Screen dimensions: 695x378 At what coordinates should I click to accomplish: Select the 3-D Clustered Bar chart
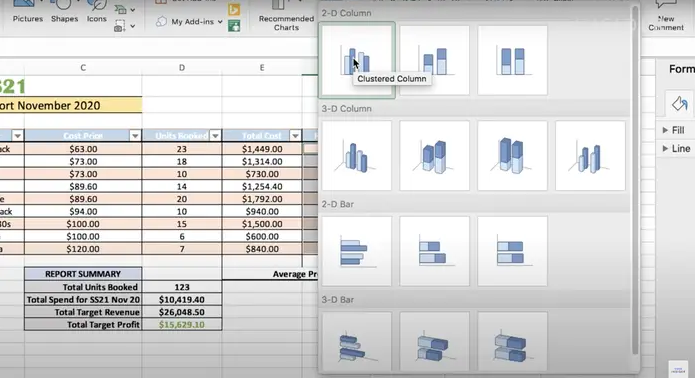357,342
